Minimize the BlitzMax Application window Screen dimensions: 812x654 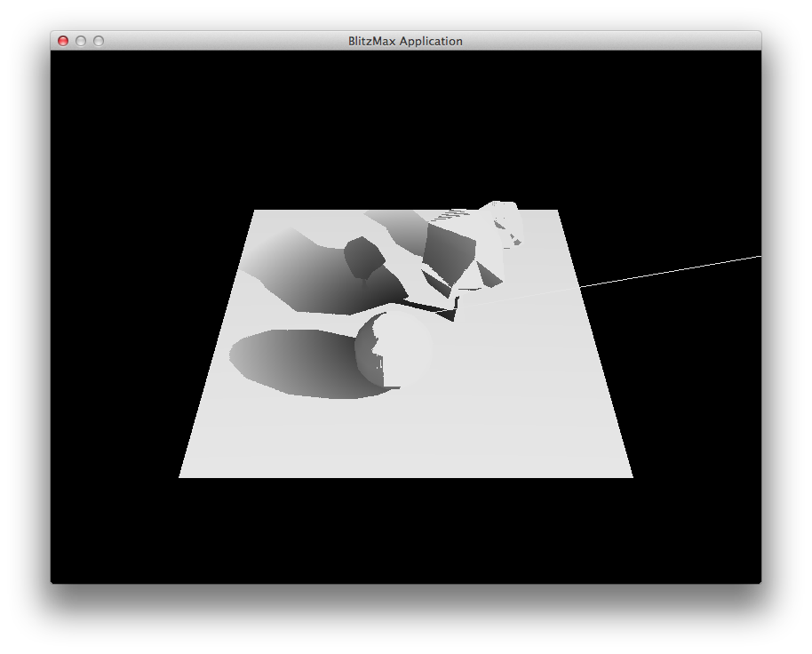click(81, 41)
